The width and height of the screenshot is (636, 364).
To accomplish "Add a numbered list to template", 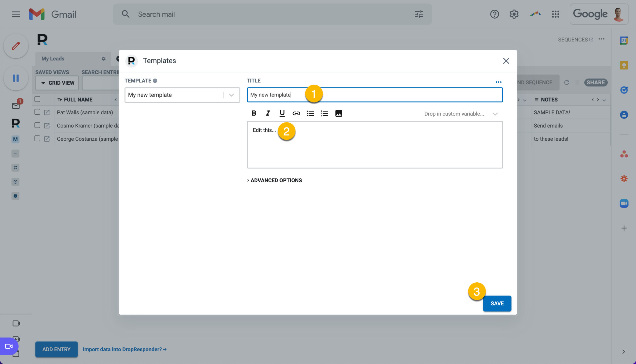I will pyautogui.click(x=324, y=113).
